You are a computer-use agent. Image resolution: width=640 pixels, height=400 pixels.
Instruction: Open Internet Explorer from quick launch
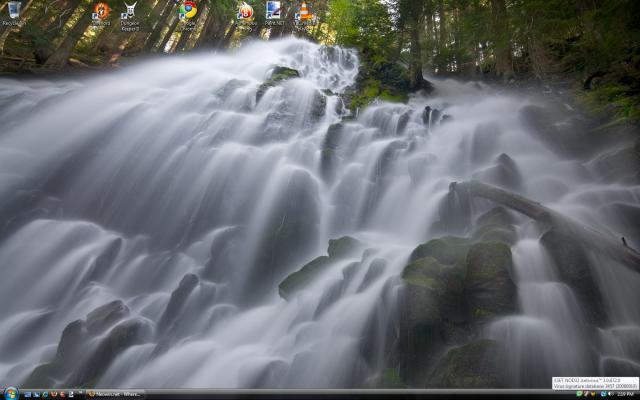point(45,394)
